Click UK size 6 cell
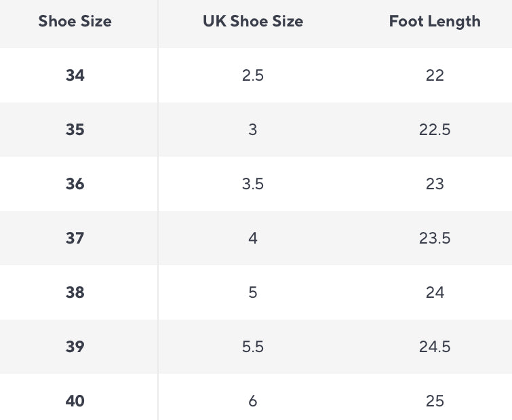This screenshot has height=420, width=512. (253, 401)
